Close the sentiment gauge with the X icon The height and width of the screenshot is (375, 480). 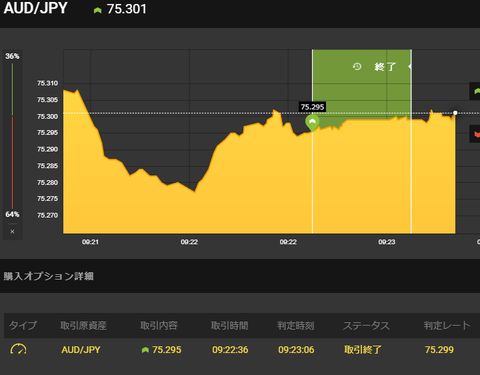12,232
